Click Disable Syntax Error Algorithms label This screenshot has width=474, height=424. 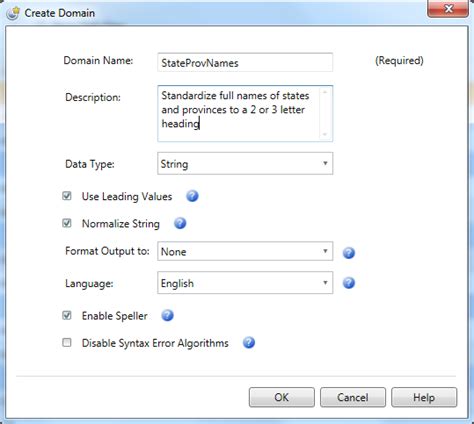[x=155, y=343]
